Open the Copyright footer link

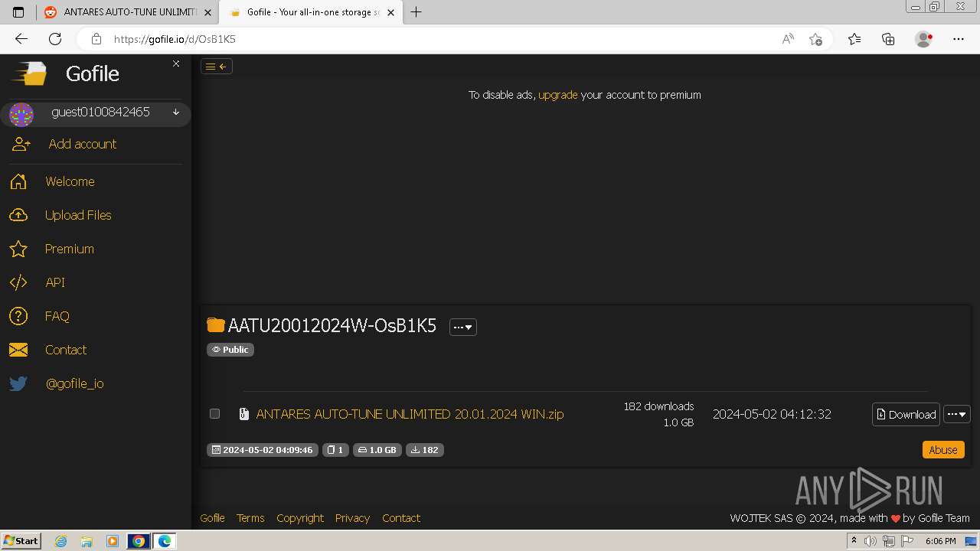coord(300,518)
